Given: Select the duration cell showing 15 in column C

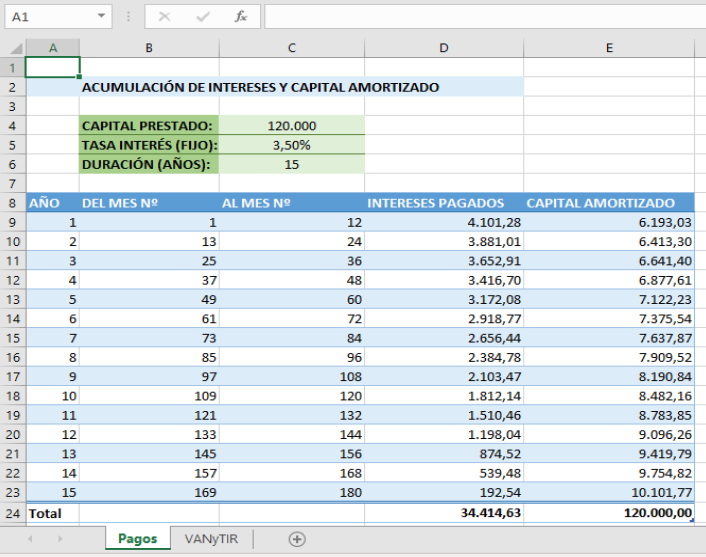Looking at the screenshot, I should [292, 164].
